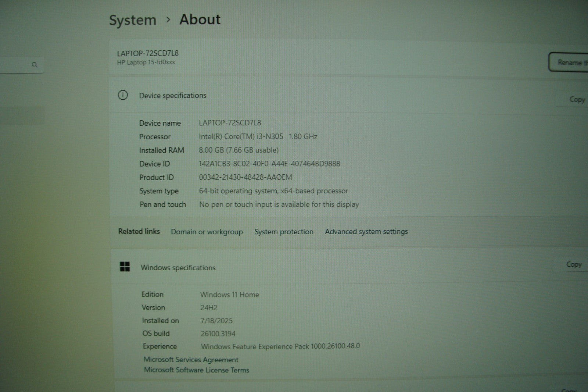
Task: Open the System protection link
Action: tap(284, 232)
